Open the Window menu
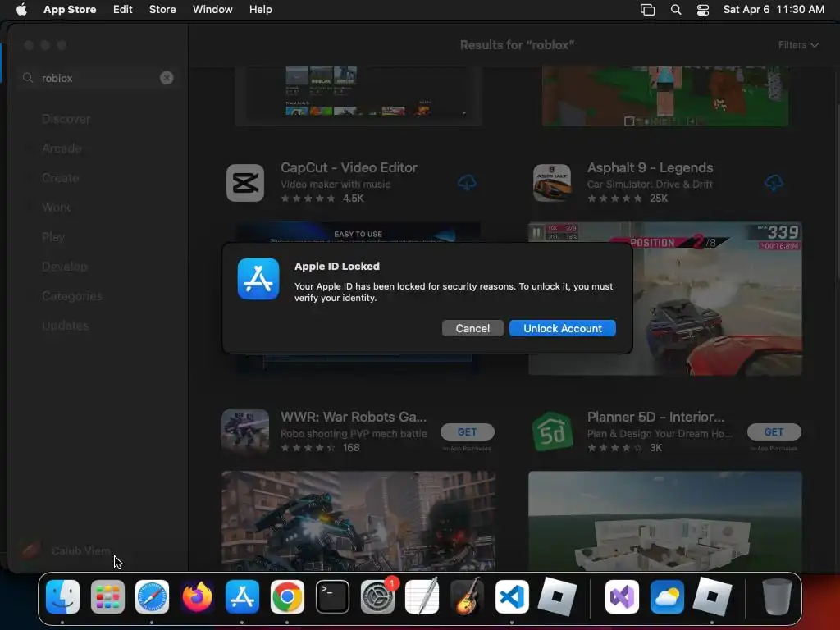The width and height of the screenshot is (840, 630). click(x=212, y=10)
